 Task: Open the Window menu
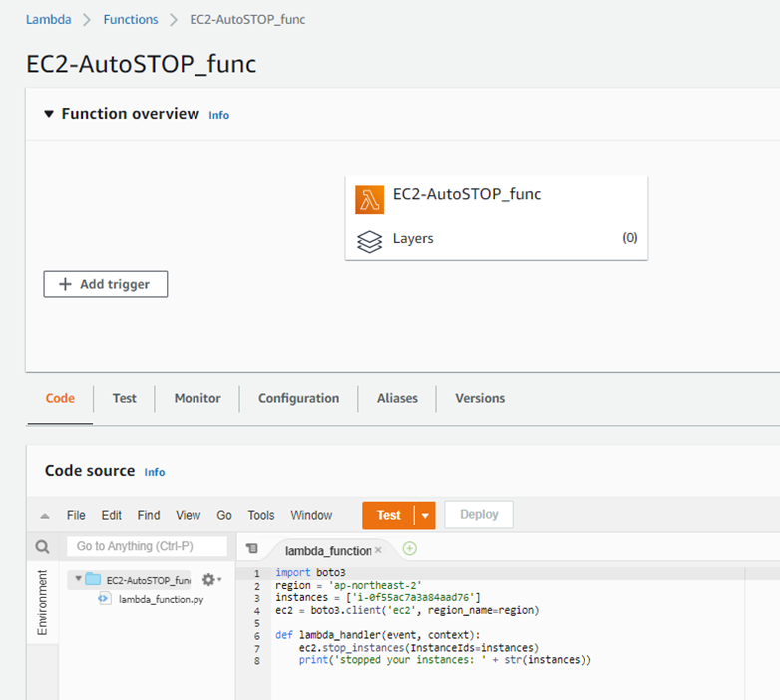pos(311,516)
